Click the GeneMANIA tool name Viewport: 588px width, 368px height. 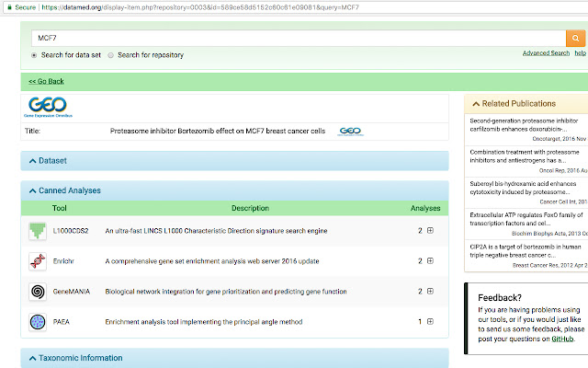pos(72,292)
